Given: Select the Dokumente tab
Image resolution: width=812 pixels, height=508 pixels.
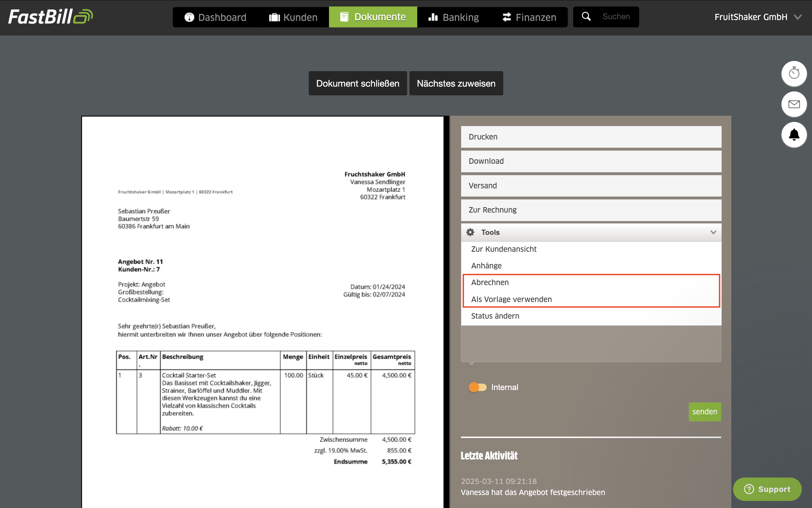Looking at the screenshot, I should coord(373,17).
